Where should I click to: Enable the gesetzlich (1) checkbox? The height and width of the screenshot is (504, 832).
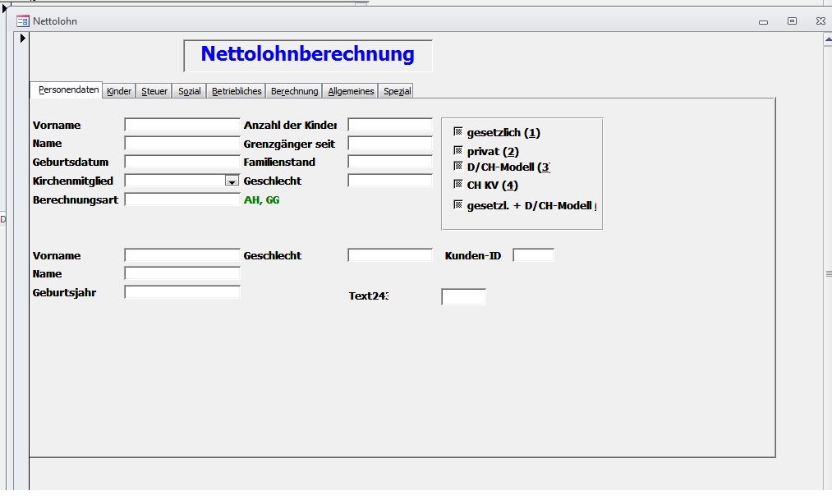tap(458, 131)
